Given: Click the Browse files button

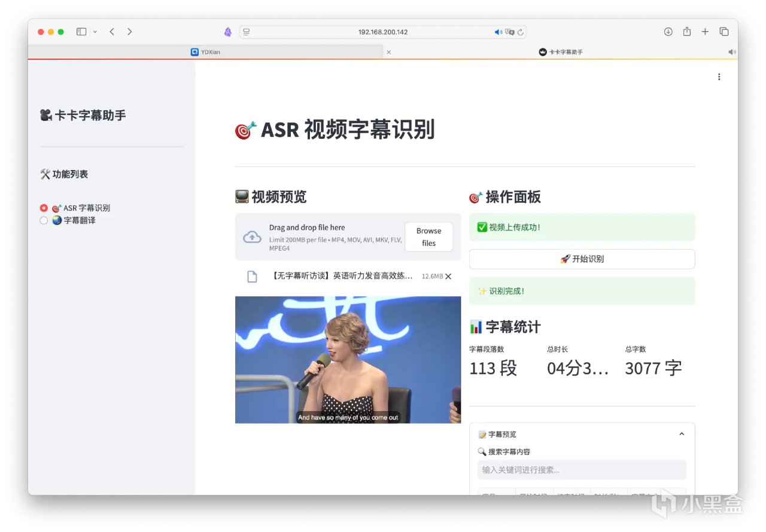Looking at the screenshot, I should [428, 237].
